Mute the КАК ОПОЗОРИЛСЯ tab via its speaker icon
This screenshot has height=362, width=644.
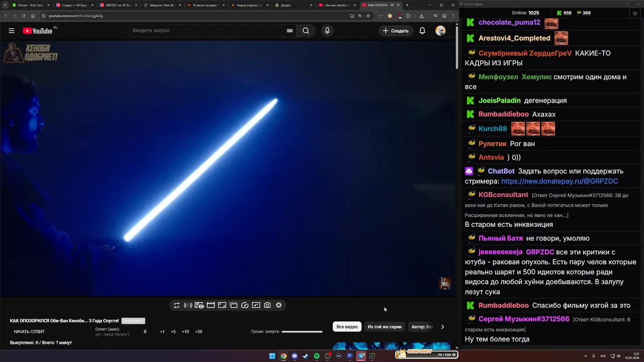pyautogui.click(x=392, y=5)
